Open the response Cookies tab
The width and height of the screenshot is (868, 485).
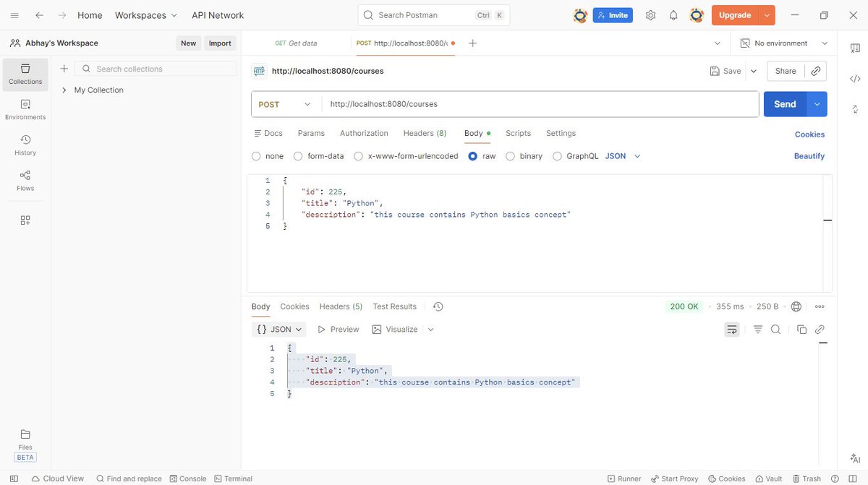(294, 306)
